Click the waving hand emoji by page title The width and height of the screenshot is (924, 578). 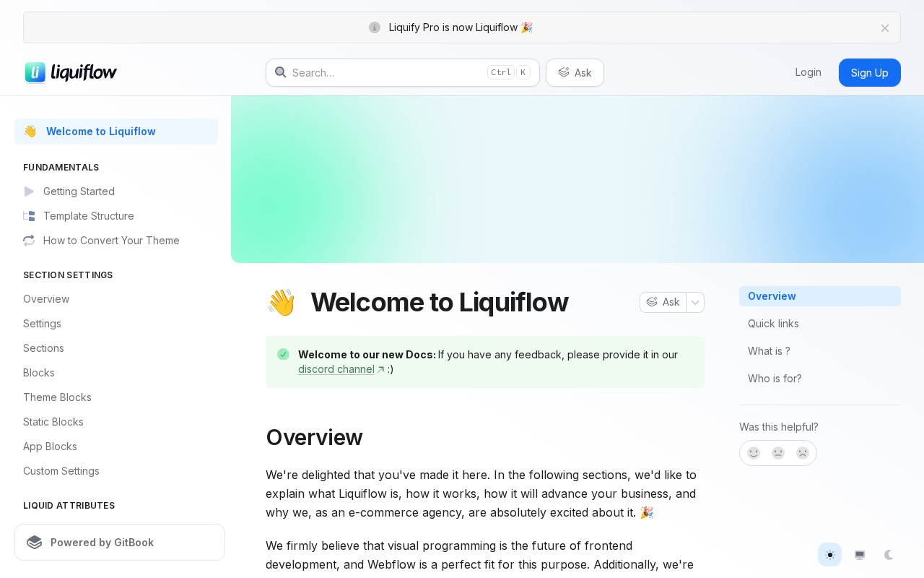281,302
